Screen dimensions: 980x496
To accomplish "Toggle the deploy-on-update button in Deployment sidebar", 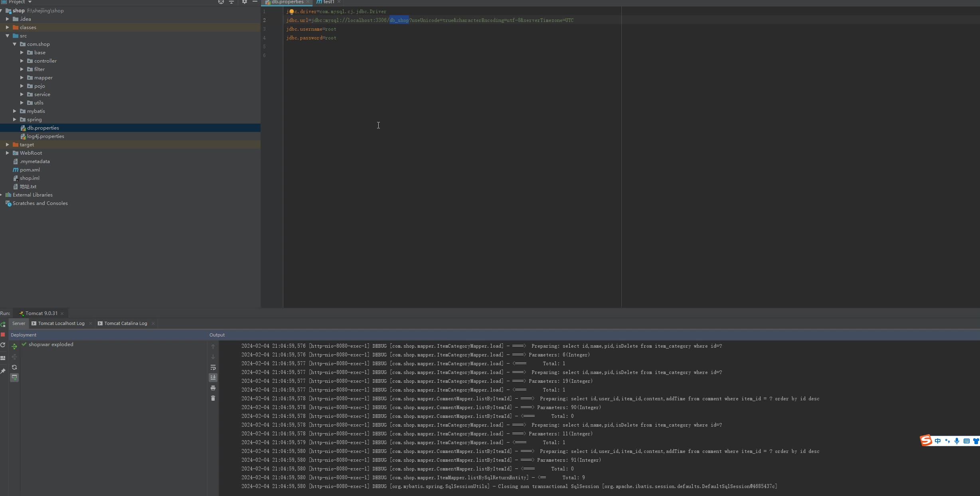I will pos(14,377).
